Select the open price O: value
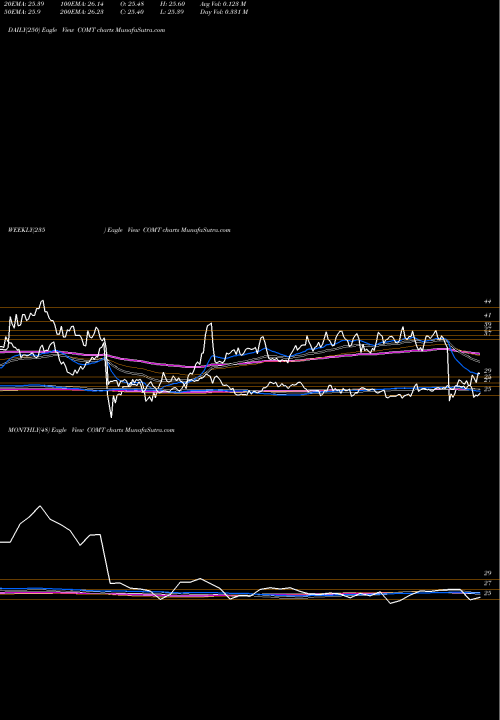The height and width of the screenshot is (720, 500). tap(132, 4)
